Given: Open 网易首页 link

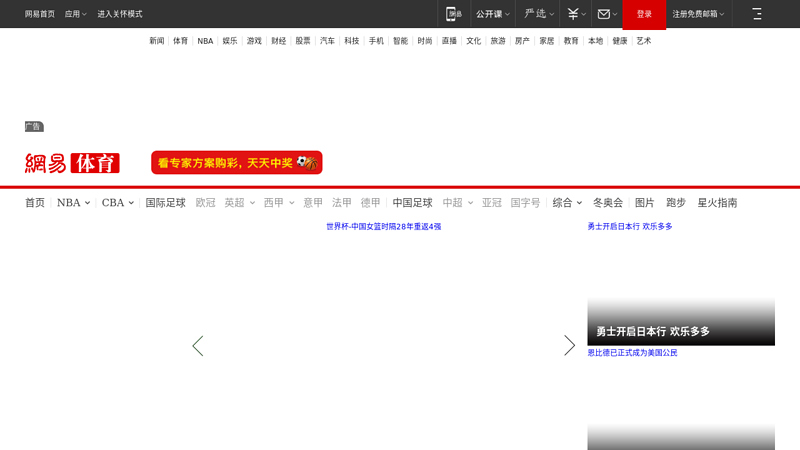Looking at the screenshot, I should (x=40, y=14).
